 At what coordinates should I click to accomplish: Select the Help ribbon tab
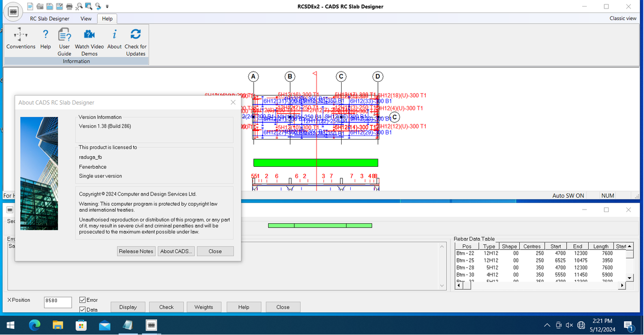(x=107, y=19)
